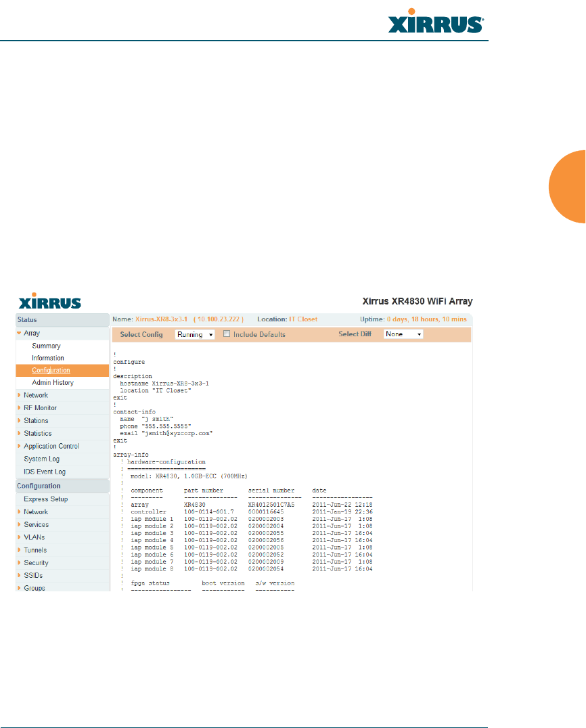Screen dimensions: 586x728
Task: Click the Xirrus logo in the web interface
Action: (49, 302)
